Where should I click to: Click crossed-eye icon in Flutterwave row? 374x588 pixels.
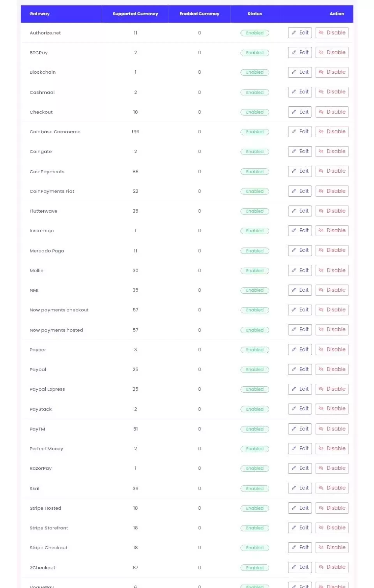(x=321, y=211)
